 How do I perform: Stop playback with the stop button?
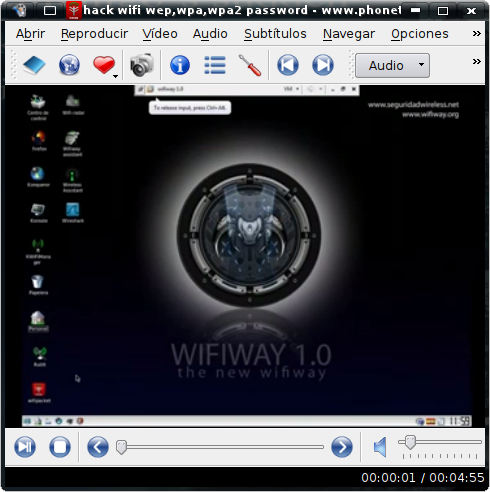click(60, 447)
